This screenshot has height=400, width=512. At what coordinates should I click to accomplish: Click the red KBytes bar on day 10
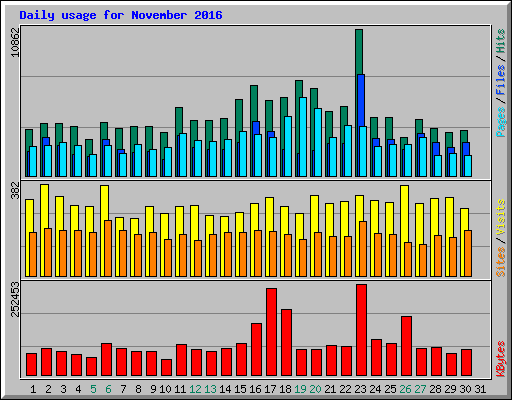166,367
